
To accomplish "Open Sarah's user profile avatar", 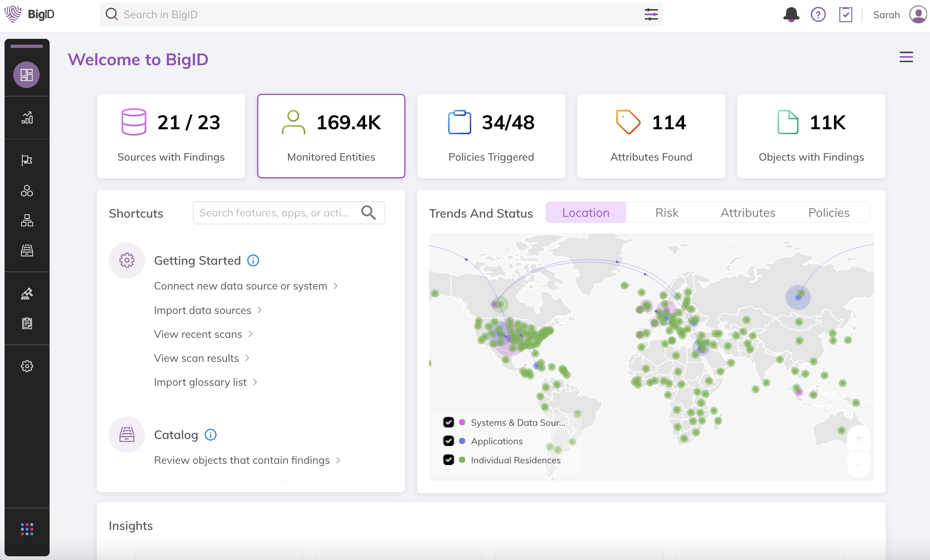I will (x=918, y=14).
